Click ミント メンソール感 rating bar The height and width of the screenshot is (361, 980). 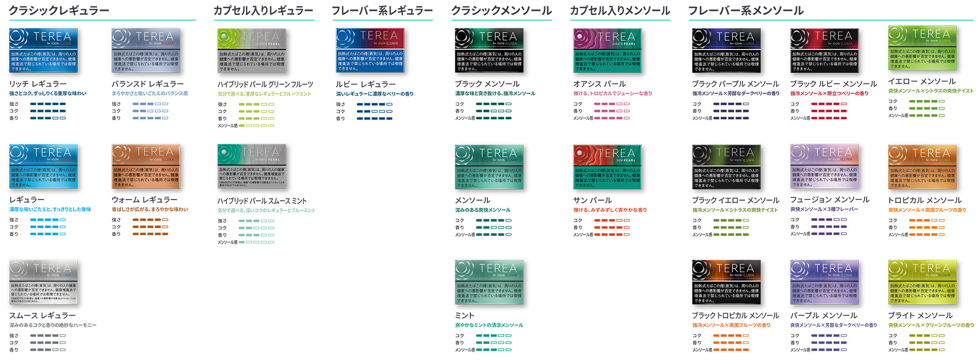pyautogui.click(x=494, y=350)
